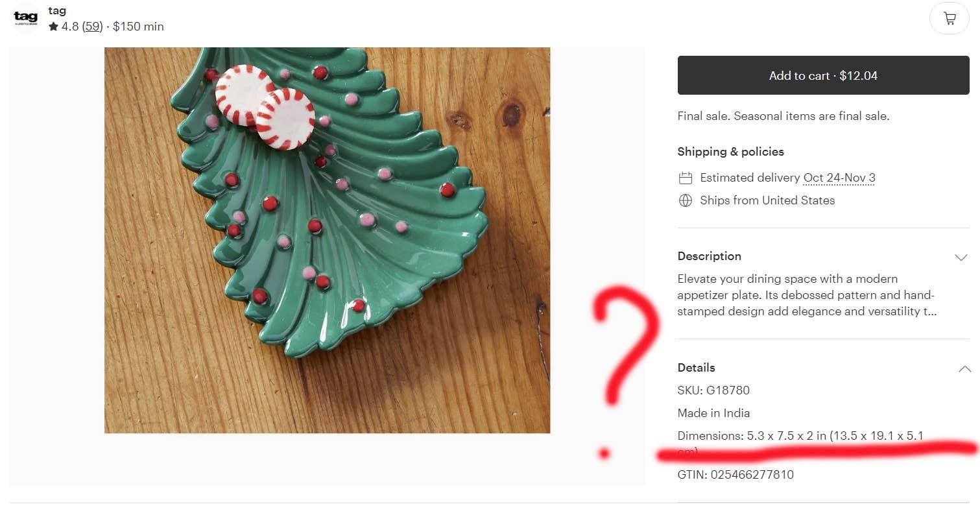This screenshot has width=980, height=515.
Task: Click the green tree plate product image
Action: [327, 240]
